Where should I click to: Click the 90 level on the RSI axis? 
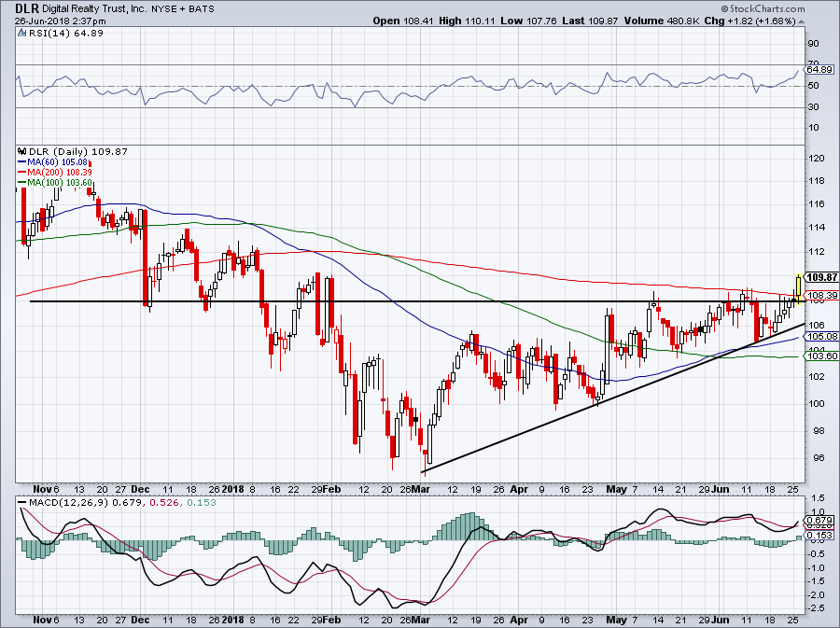click(813, 44)
